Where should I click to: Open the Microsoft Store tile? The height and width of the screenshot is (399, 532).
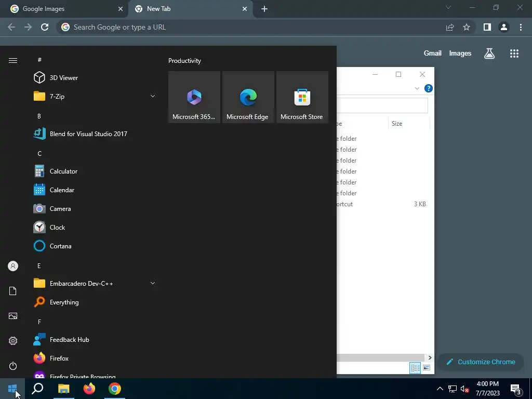pos(302,97)
